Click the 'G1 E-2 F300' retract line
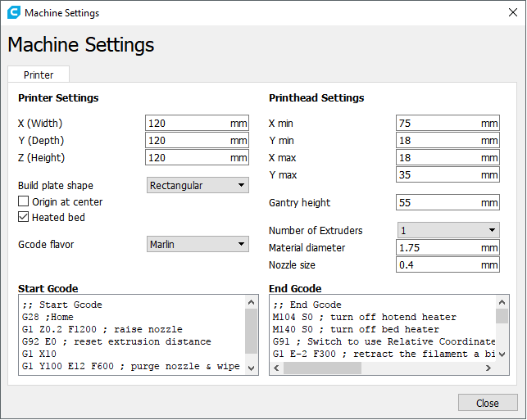Screen dimensions: 527x420 click(x=384, y=354)
